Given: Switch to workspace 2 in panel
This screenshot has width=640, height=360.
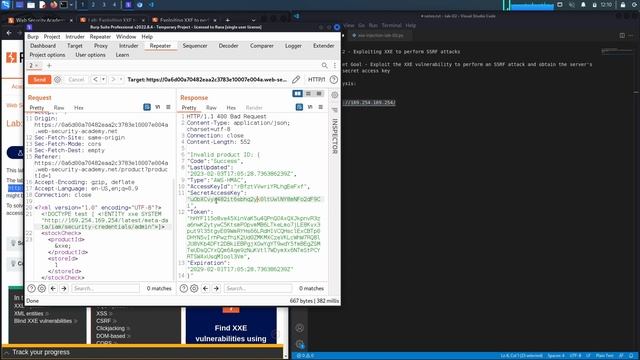Looking at the screenshot, I should pos(93,5).
